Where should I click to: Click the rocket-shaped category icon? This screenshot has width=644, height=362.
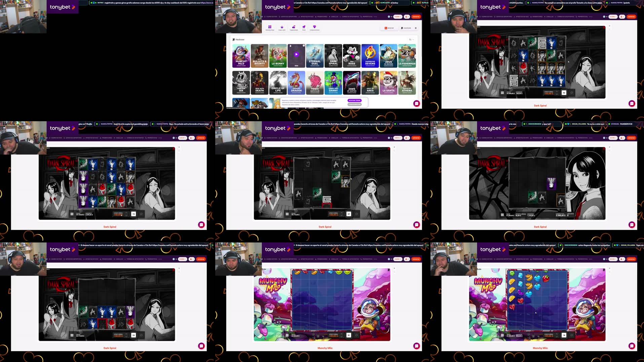tap(304, 27)
